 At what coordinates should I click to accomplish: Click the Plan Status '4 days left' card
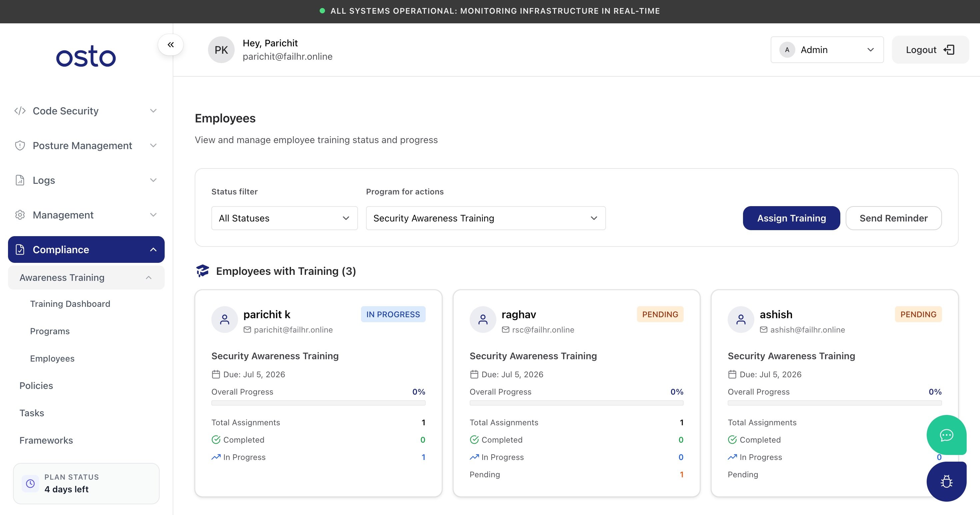point(86,483)
